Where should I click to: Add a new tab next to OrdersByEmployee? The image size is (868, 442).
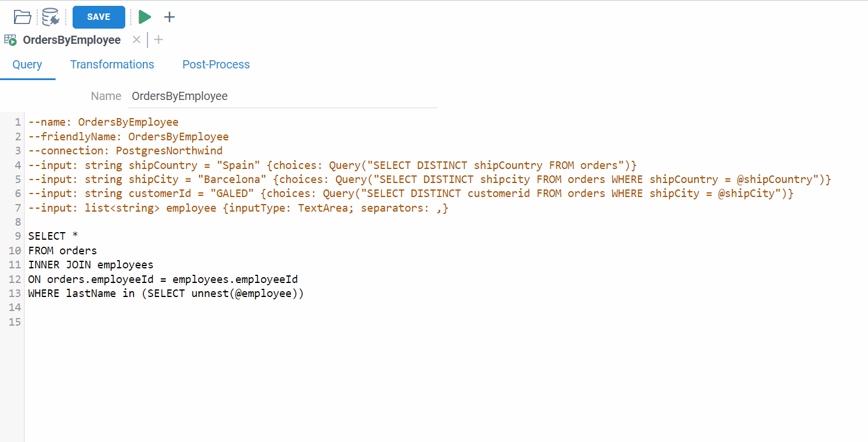(x=159, y=40)
